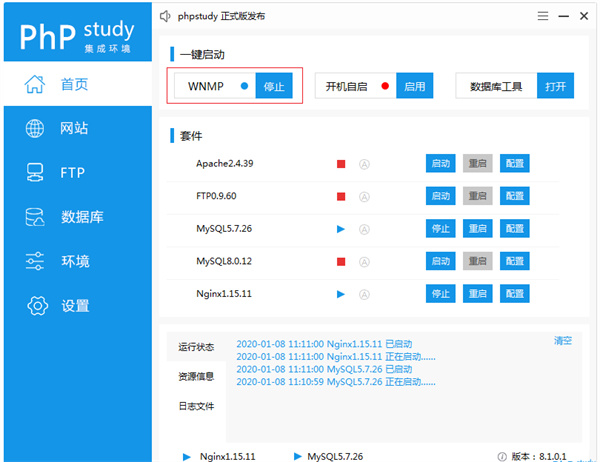Toggle Apache2.4.39 auto-start A icon
This screenshot has height=462, width=600.
[x=364, y=164]
